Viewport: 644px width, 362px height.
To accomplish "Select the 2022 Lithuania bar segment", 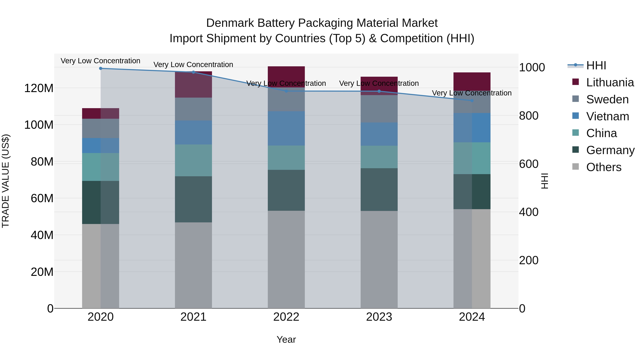I will 286,77.
